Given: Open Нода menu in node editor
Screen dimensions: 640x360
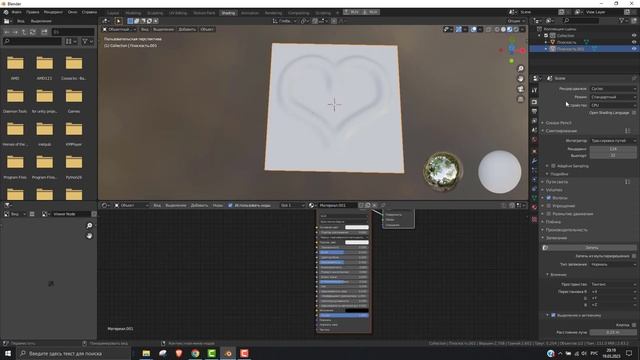Looking at the screenshot, I should tap(218, 205).
